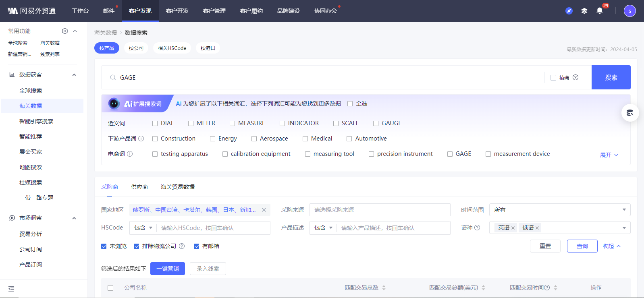The height and width of the screenshot is (298, 644).
Task: Click the 采购来源 input field
Action: 380,210
